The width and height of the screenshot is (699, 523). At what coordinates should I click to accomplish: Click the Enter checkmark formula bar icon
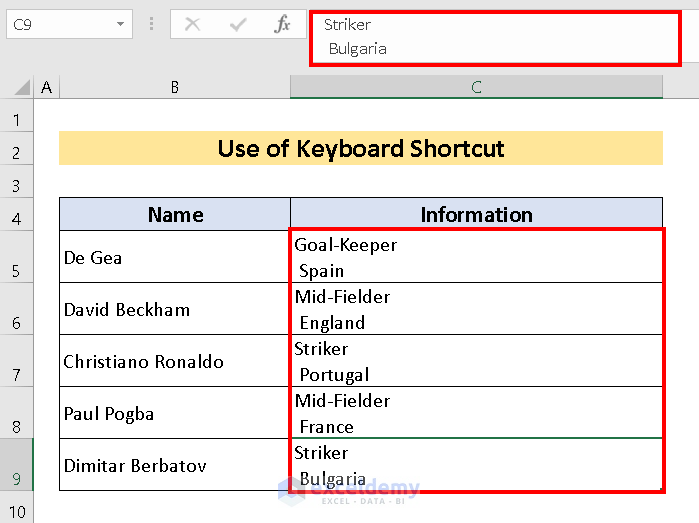pos(237,25)
